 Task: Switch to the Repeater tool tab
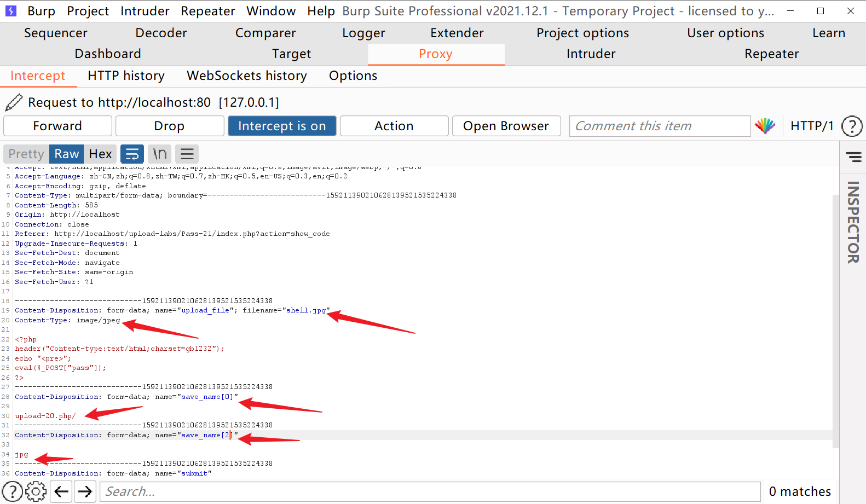(x=771, y=54)
